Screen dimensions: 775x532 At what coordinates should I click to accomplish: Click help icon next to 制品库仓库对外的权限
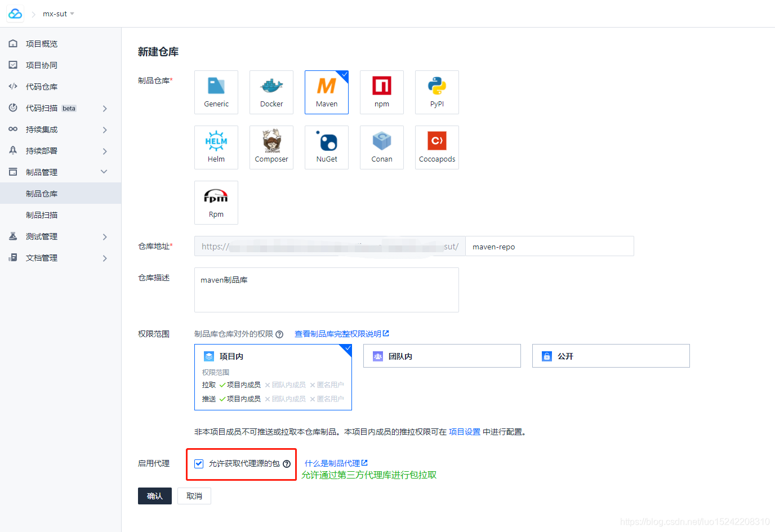[279, 334]
